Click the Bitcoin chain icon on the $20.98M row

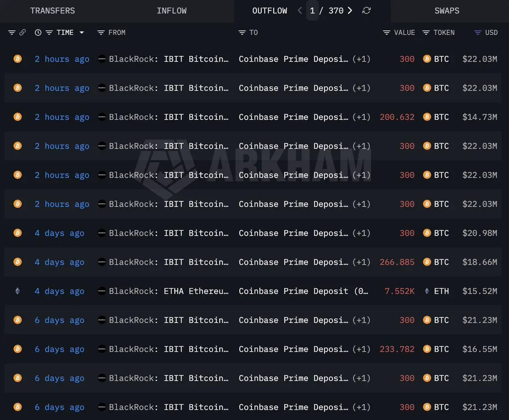point(17,233)
